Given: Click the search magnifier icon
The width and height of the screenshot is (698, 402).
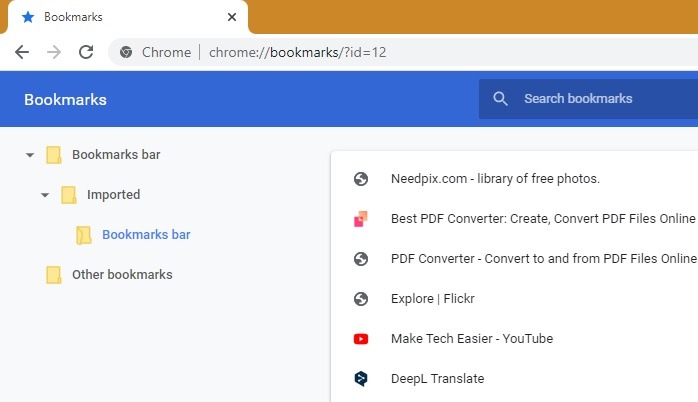Looking at the screenshot, I should pyautogui.click(x=500, y=98).
